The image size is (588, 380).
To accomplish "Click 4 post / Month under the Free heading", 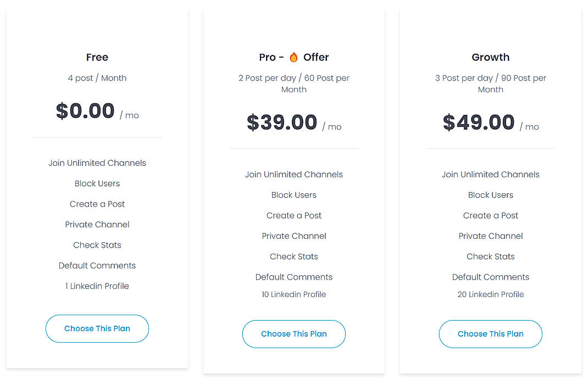I will coord(97,78).
